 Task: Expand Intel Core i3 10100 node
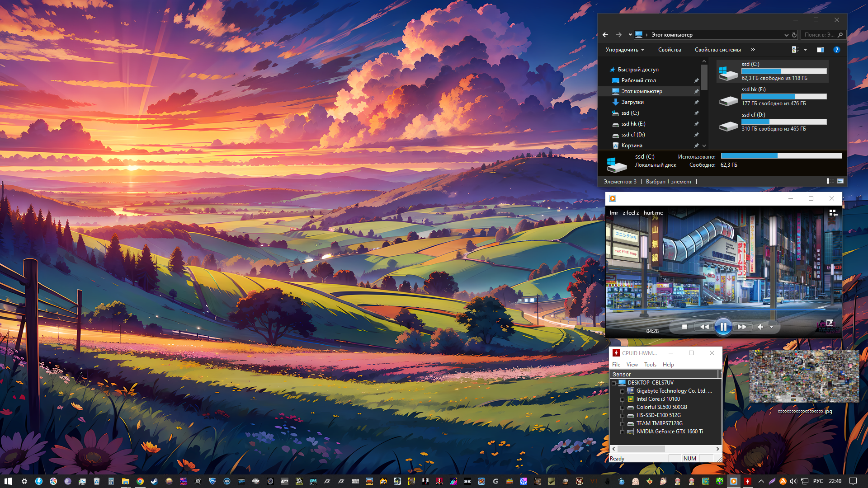623,399
